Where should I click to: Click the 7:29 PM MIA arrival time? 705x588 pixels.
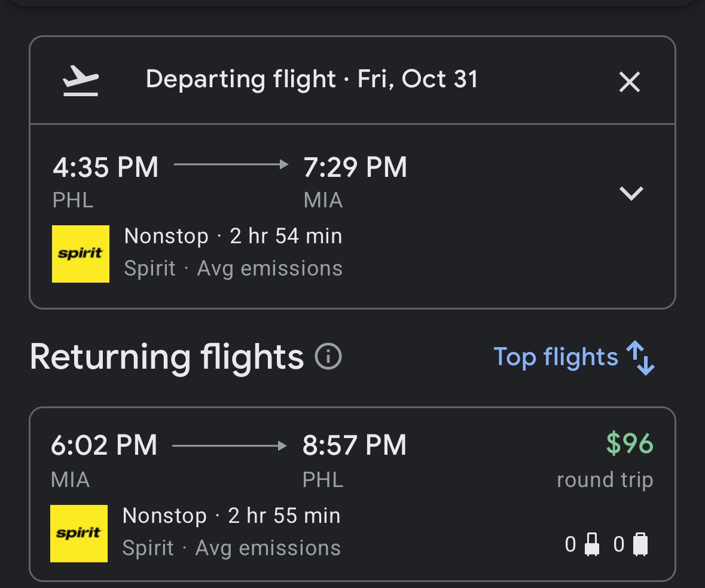[x=355, y=167]
